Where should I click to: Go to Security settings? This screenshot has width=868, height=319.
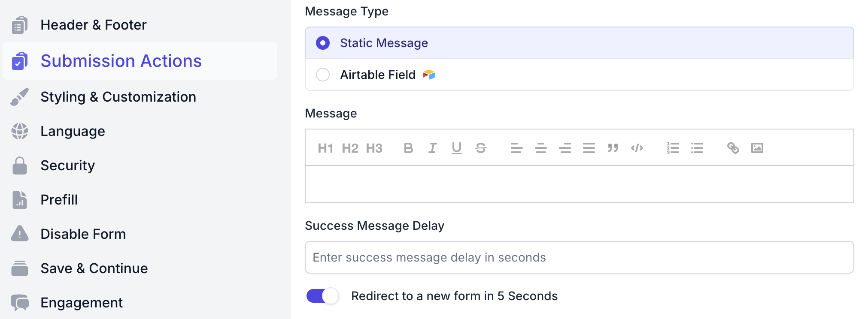click(x=67, y=166)
